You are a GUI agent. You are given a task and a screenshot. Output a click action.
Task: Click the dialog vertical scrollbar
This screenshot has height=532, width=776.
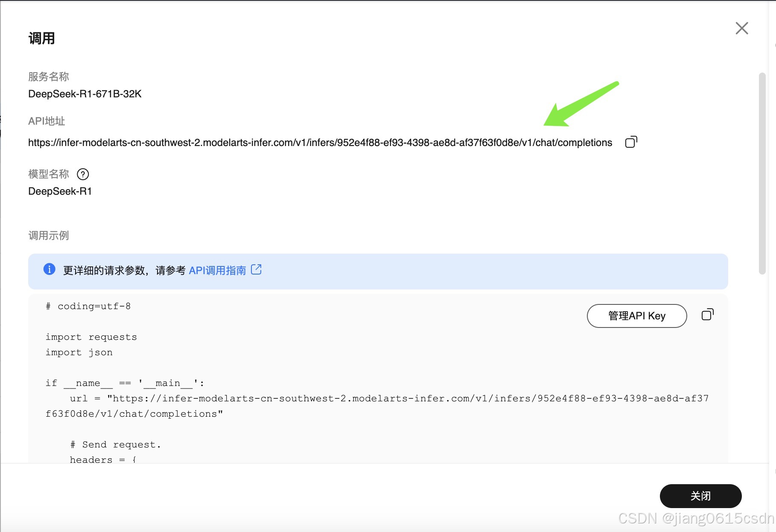pyautogui.click(x=762, y=173)
